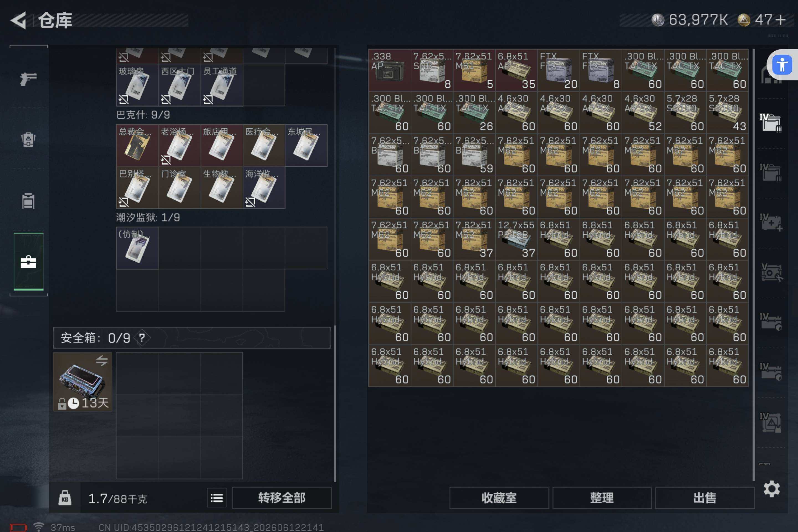Screen dimensions: 798x532
Task: Click the plus icon to add currency
Action: coord(781,20)
